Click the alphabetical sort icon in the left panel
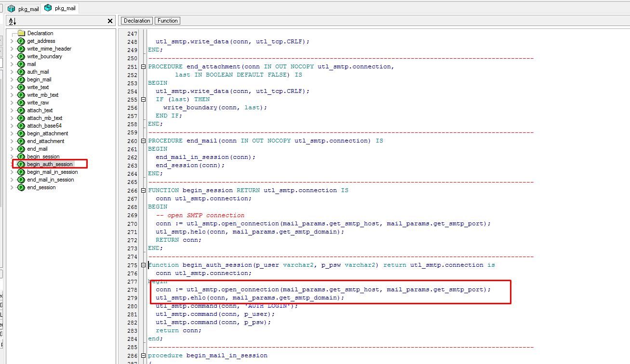This screenshot has width=630, height=364. click(x=13, y=21)
